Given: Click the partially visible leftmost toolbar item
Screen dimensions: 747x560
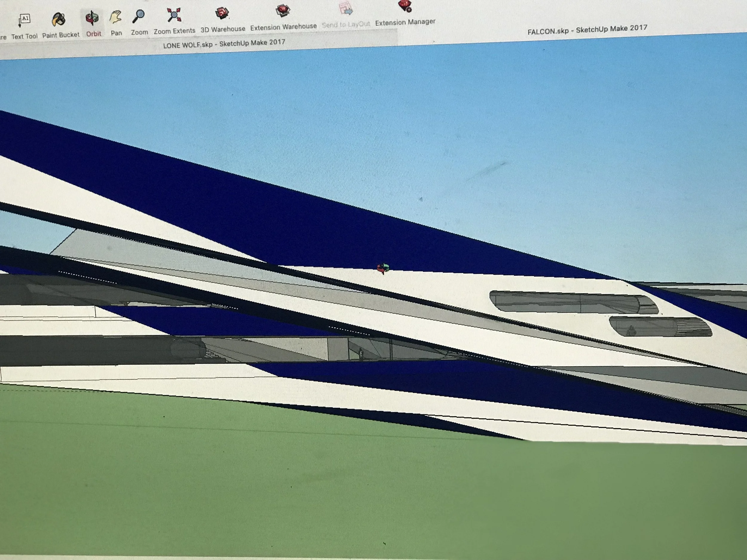Looking at the screenshot, I should coord(3,37).
